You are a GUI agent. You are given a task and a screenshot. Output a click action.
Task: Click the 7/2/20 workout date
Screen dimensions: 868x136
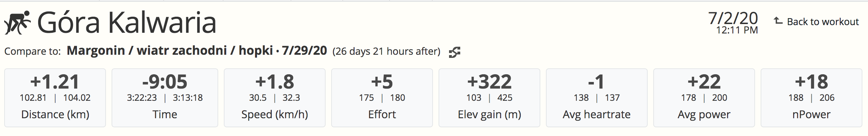coord(733,18)
